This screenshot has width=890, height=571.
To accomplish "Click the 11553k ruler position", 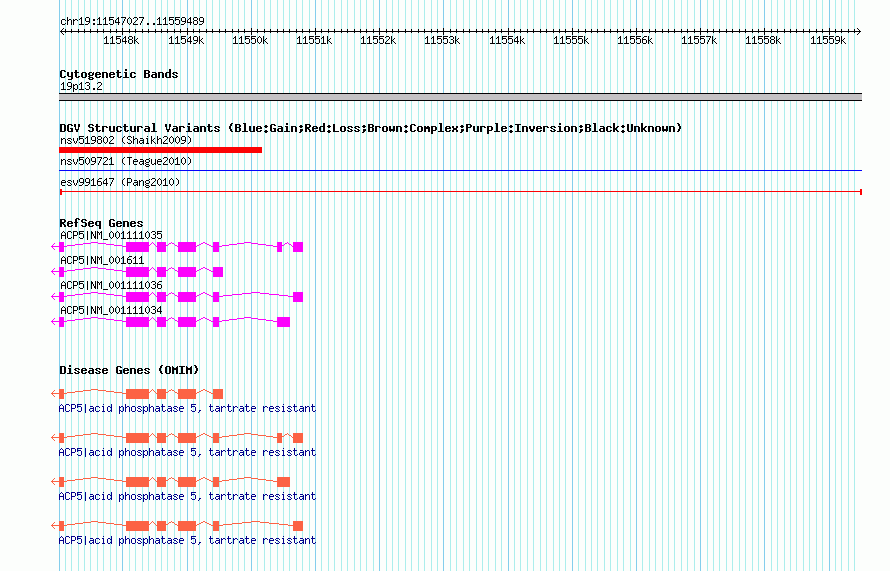I will click(x=442, y=40).
